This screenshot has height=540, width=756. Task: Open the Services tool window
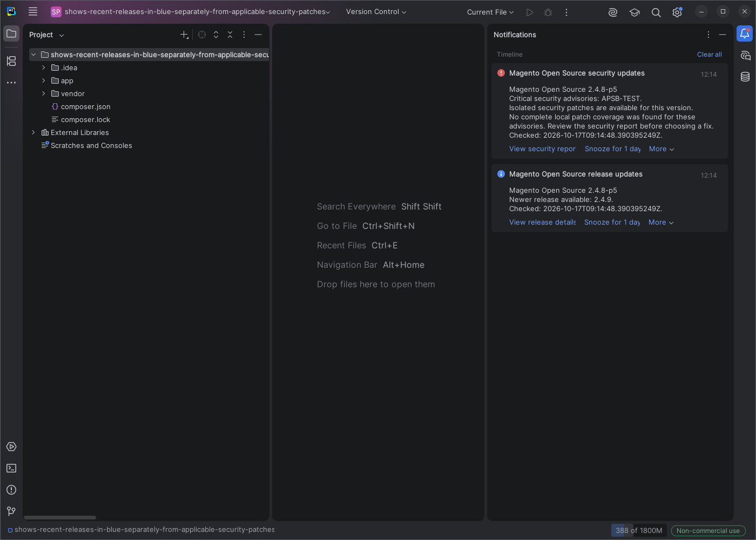[x=11, y=447]
